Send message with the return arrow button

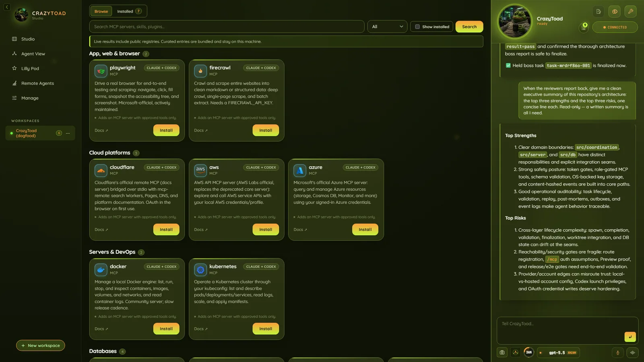[x=630, y=337]
